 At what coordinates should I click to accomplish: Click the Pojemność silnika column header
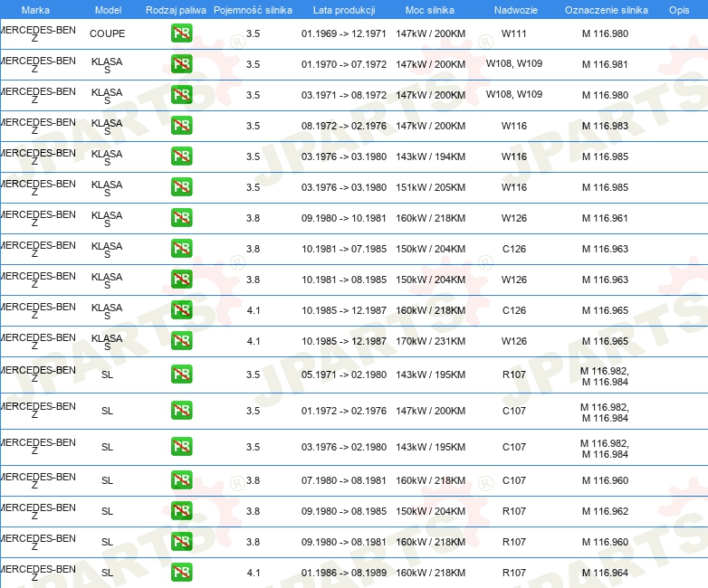coord(253,10)
